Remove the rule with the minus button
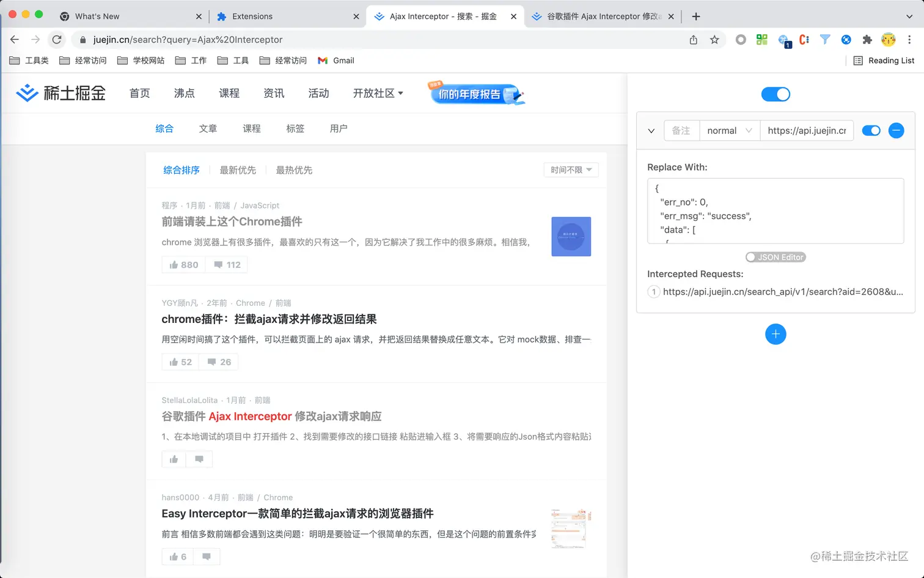The height and width of the screenshot is (578, 924). click(x=896, y=130)
